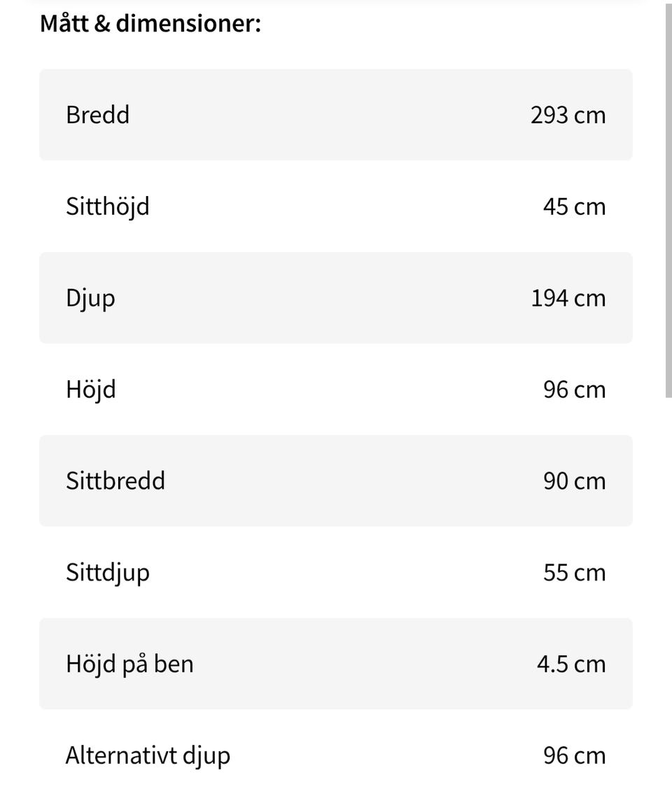Click the 96 cm value beside Höjd
Viewport: 672px width, 803px height.
(574, 389)
